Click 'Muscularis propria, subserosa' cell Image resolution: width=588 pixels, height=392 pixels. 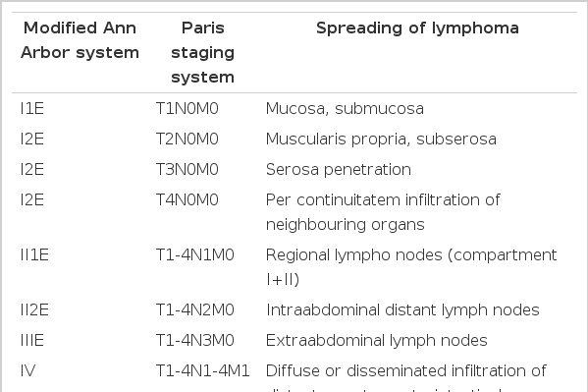pos(381,139)
